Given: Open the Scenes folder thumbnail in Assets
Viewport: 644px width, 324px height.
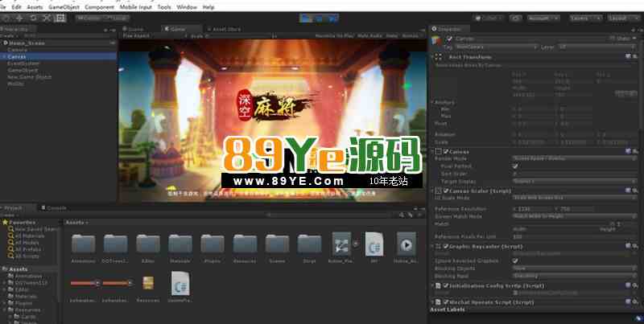Looking at the screenshot, I should [277, 244].
